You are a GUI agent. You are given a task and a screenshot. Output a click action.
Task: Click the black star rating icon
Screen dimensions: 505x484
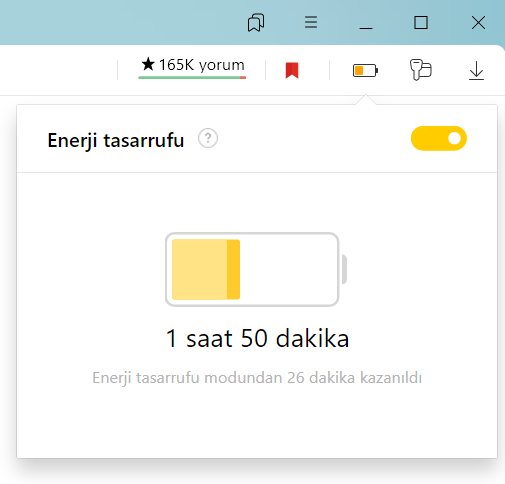click(148, 64)
